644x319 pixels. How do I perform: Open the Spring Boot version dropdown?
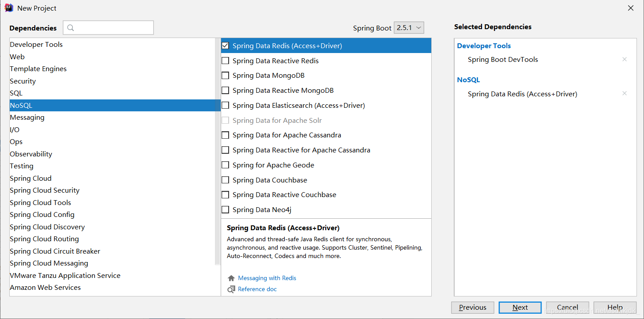click(409, 27)
